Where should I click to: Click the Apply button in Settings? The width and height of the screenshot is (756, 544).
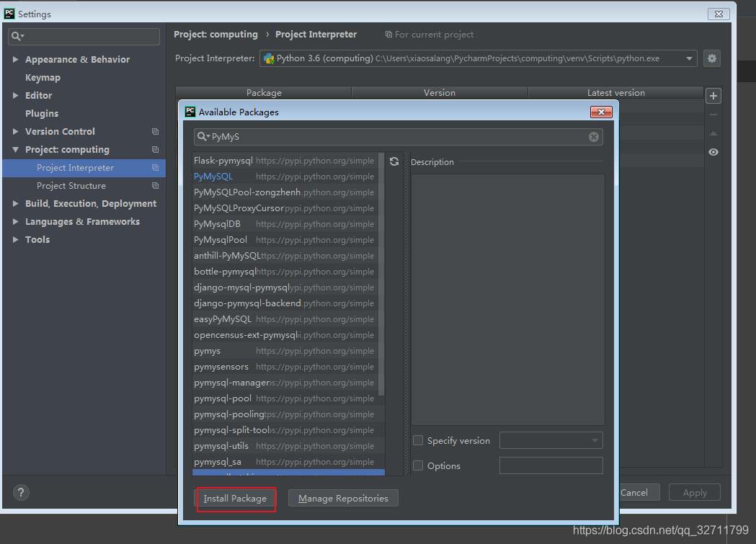tap(695, 492)
